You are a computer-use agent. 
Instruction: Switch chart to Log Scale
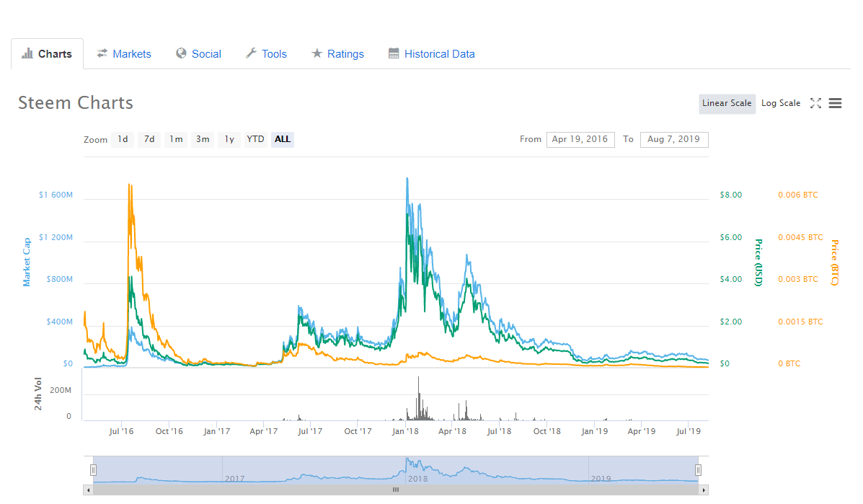[780, 103]
